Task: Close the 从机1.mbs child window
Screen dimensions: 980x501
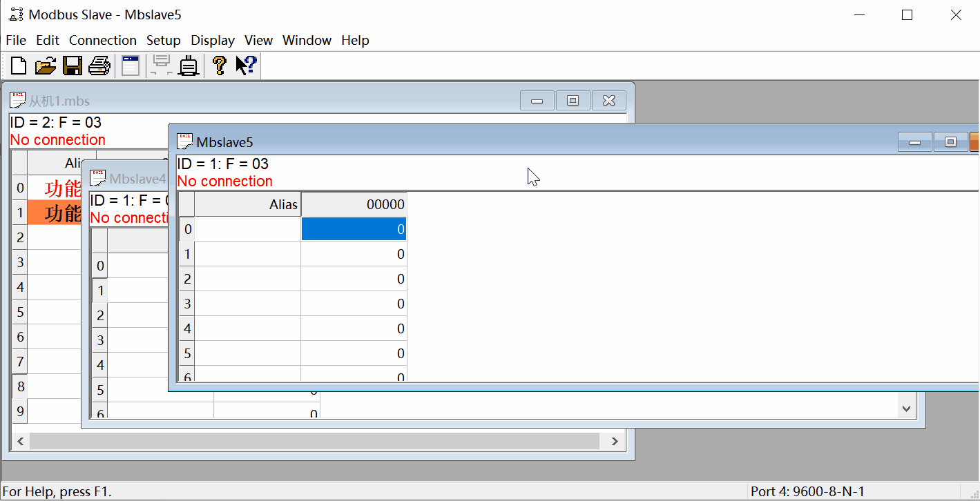Action: click(608, 101)
